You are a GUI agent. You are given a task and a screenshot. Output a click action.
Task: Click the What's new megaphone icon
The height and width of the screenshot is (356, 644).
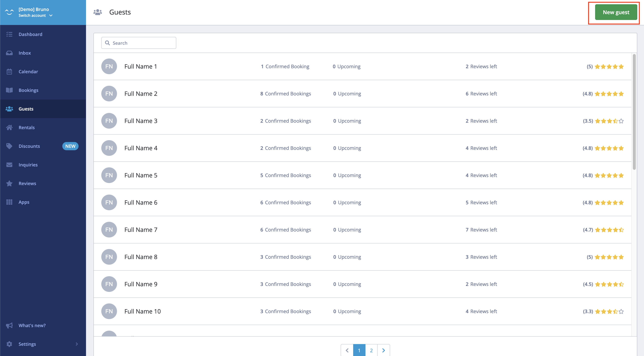(x=9, y=325)
